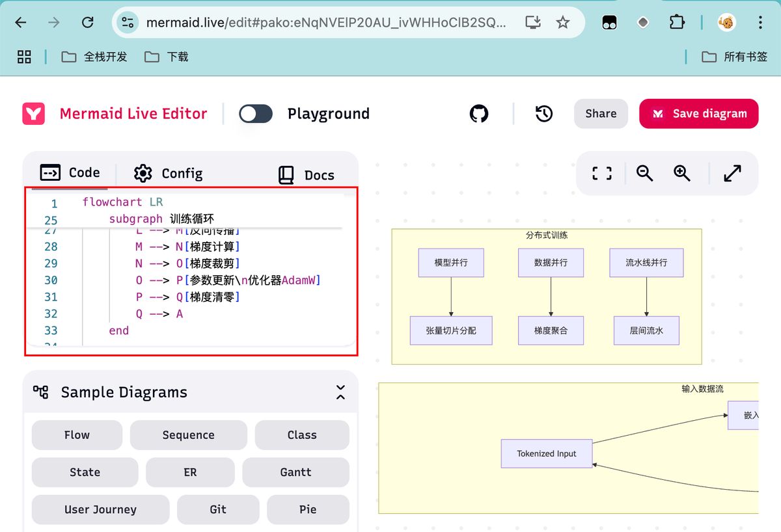
Task: Open the Docs link
Action: pos(307,175)
